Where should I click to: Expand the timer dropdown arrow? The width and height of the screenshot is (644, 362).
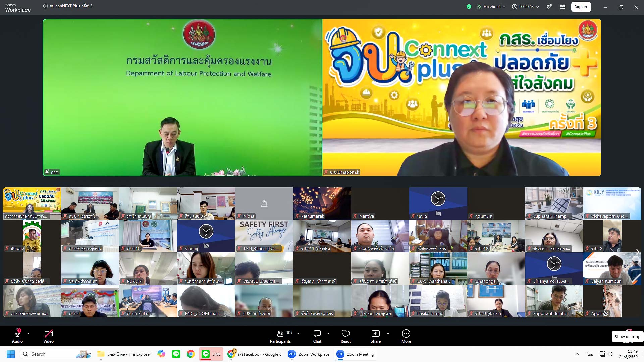click(x=538, y=7)
